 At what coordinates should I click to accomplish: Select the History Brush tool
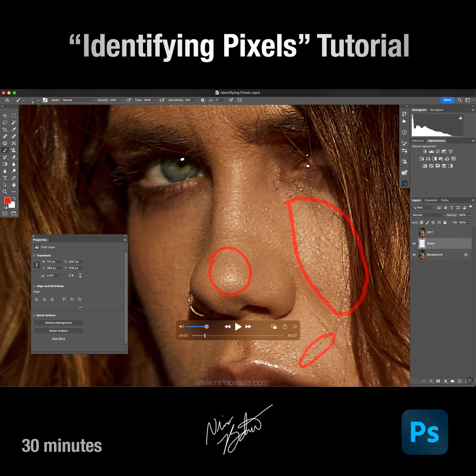click(5, 157)
